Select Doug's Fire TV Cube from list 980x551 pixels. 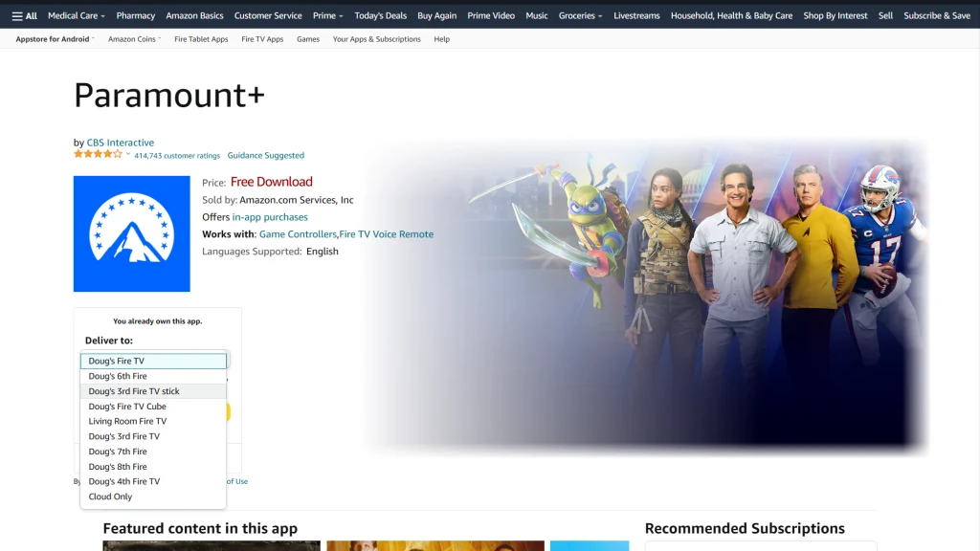click(x=127, y=407)
